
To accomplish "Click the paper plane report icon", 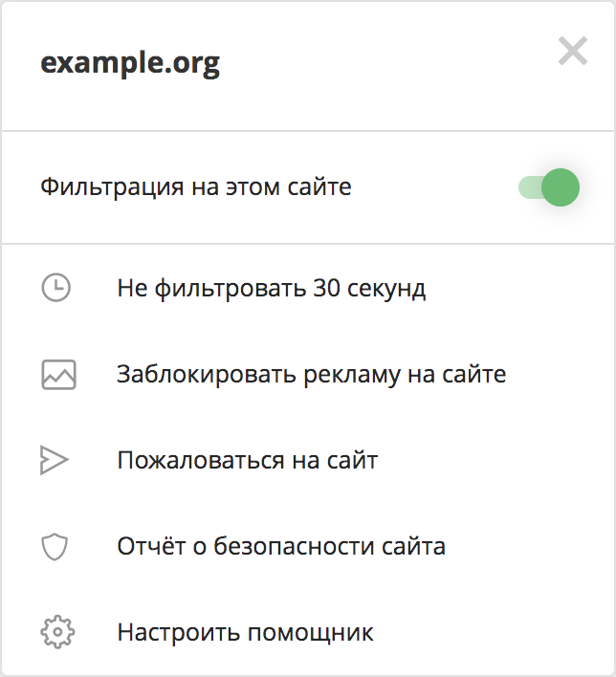I will (55, 460).
